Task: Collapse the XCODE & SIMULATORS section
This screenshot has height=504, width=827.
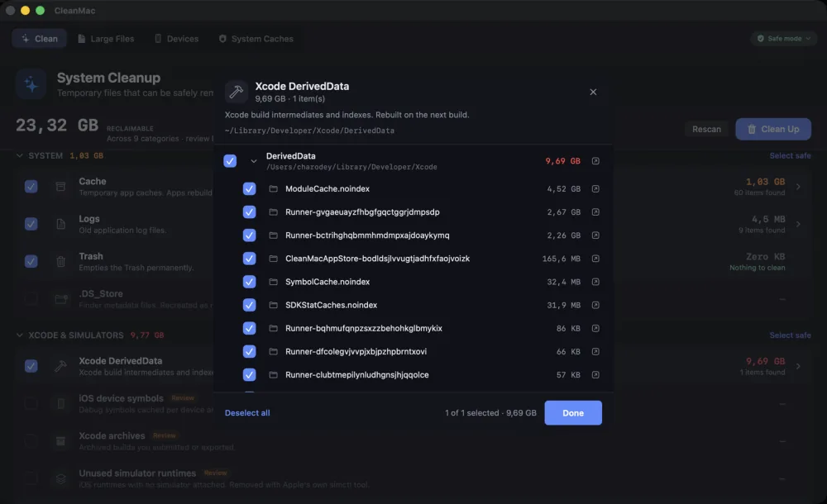Action: pos(20,335)
